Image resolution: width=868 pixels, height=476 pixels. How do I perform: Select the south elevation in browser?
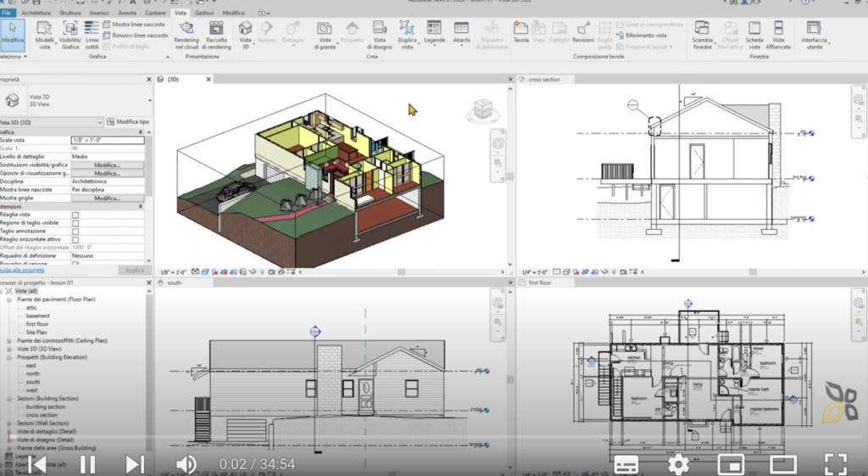tap(33, 383)
